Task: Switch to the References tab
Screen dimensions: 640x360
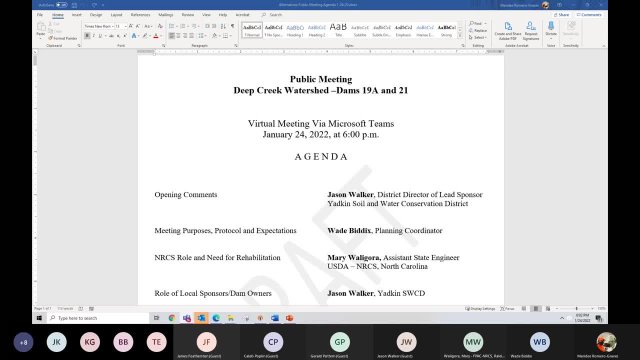Action: pos(140,15)
